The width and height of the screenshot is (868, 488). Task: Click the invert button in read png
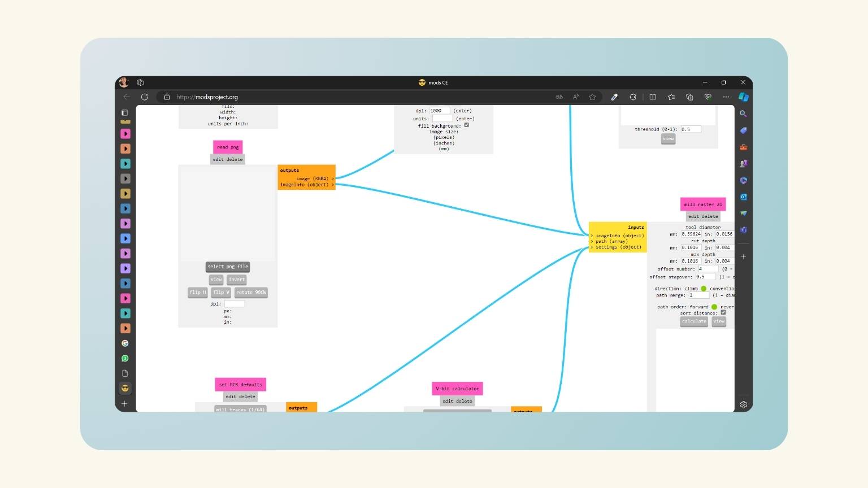(237, 280)
